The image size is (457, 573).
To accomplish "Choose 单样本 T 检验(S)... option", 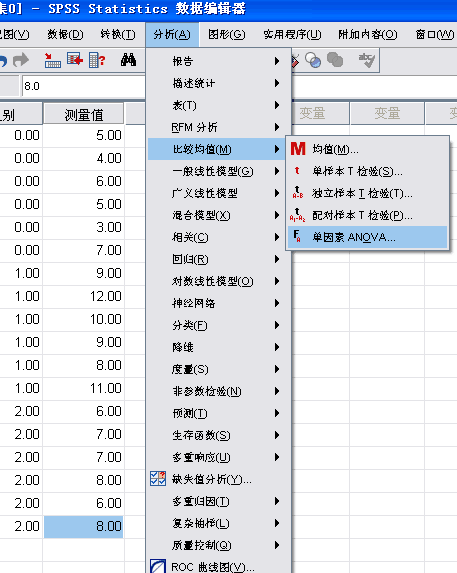I will pyautogui.click(x=367, y=171).
